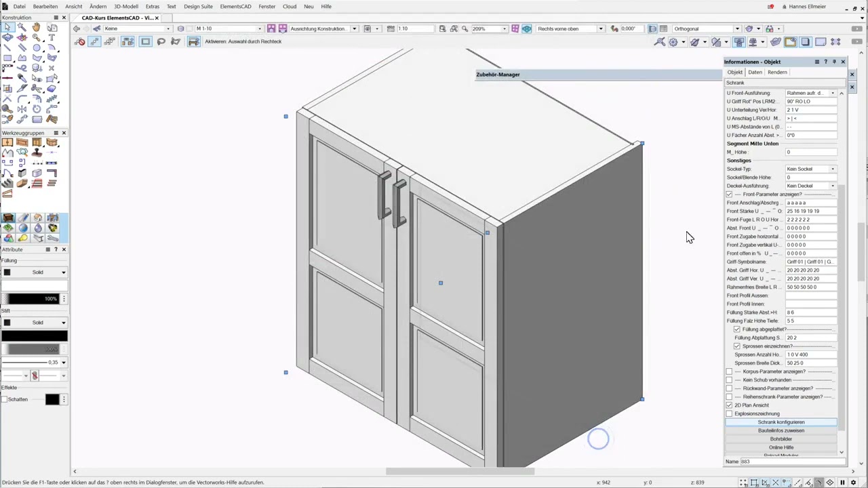Switch to the Rendern tab
868x488 pixels.
pyautogui.click(x=777, y=72)
